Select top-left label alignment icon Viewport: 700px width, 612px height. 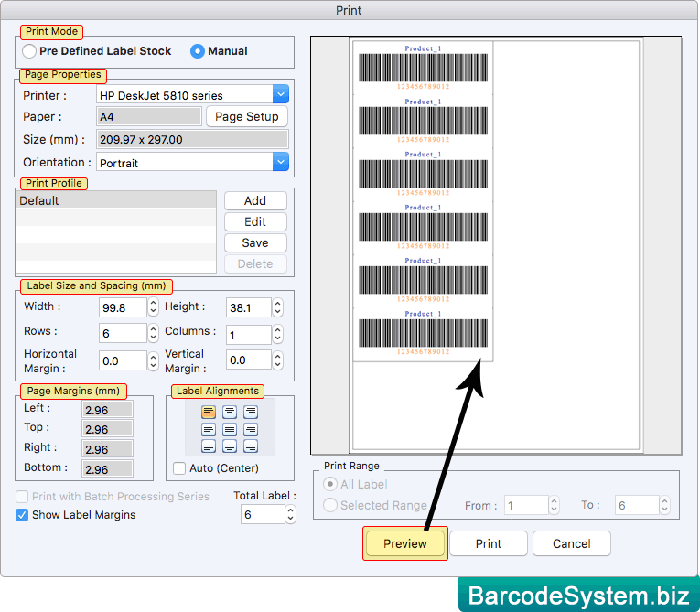click(208, 412)
